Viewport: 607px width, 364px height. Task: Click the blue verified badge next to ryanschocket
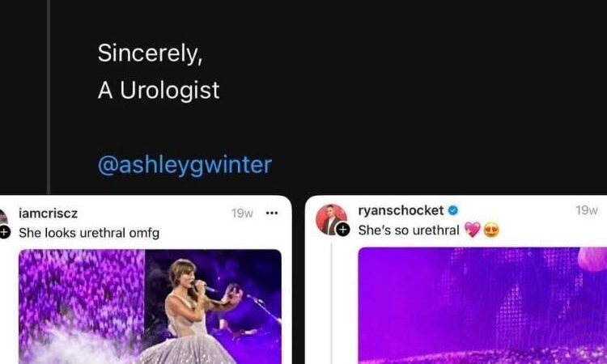(453, 210)
